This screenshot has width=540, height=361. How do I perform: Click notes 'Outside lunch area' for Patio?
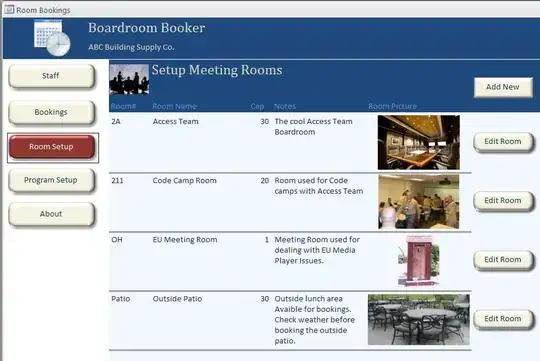pyautogui.click(x=314, y=320)
